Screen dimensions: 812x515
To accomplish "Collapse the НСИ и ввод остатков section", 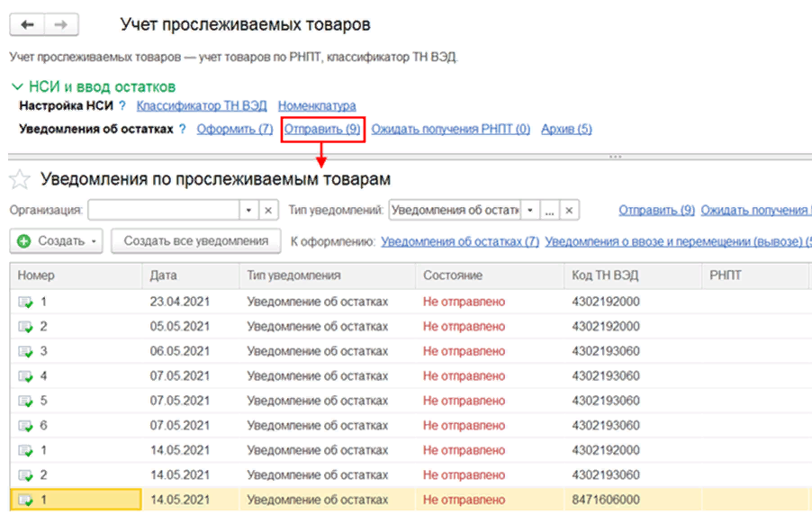I will (x=15, y=87).
